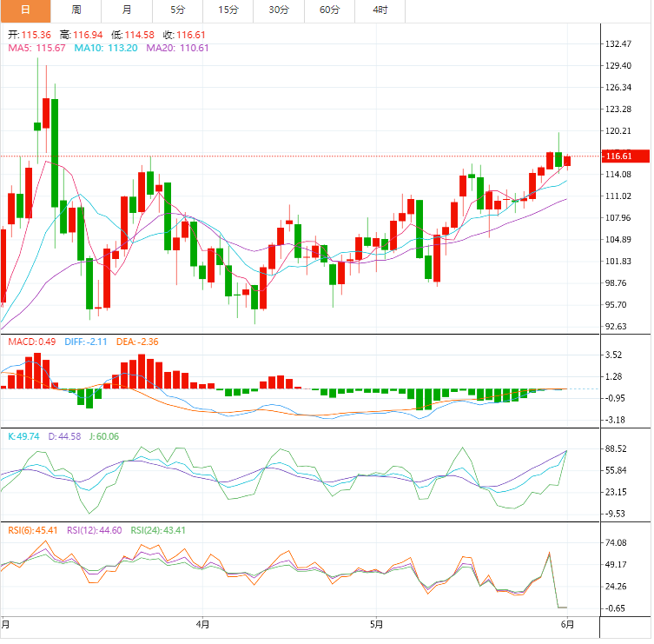Click the 92.63 price axis label

point(616,327)
